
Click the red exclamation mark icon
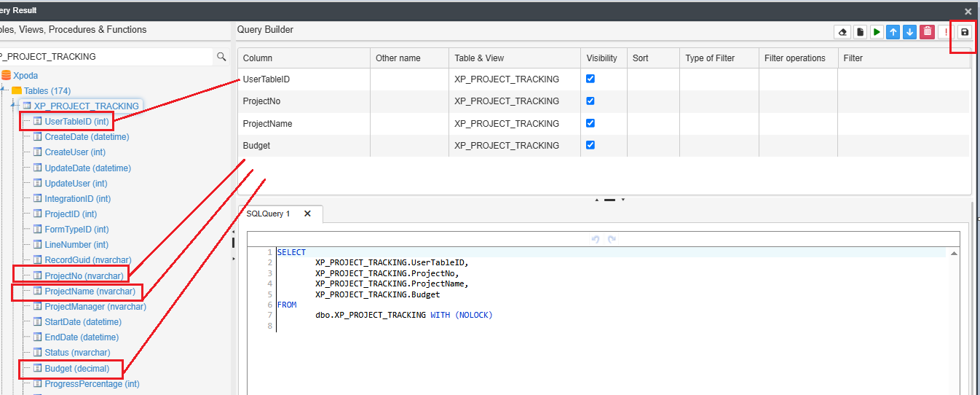945,32
